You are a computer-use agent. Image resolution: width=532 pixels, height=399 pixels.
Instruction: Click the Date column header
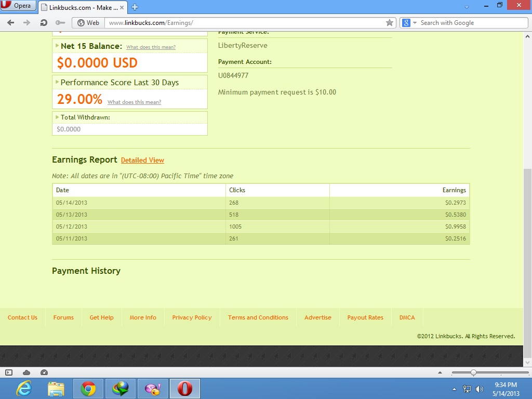point(139,190)
